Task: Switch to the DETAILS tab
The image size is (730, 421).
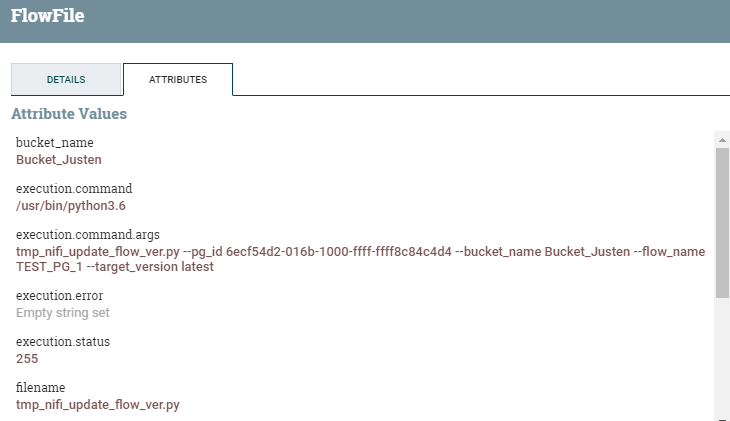Action: [x=66, y=80]
